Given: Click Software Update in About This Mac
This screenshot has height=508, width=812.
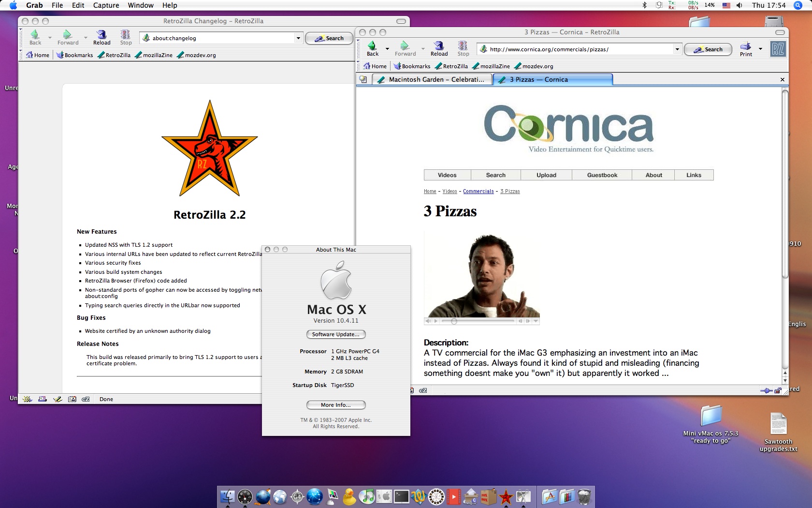Looking at the screenshot, I should tap(336, 334).
